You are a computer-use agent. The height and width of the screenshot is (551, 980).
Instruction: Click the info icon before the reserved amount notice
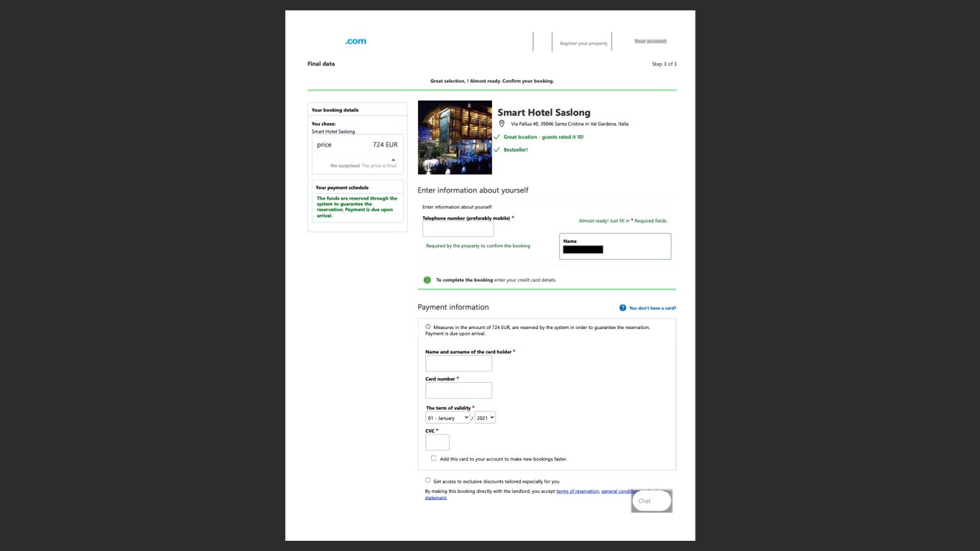[x=428, y=327]
